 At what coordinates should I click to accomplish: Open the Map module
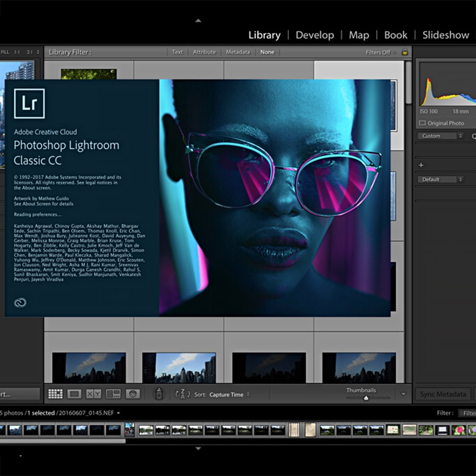point(359,35)
